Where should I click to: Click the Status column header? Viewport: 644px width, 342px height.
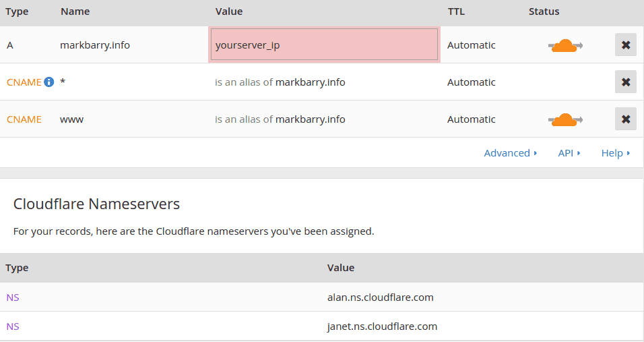[544, 11]
